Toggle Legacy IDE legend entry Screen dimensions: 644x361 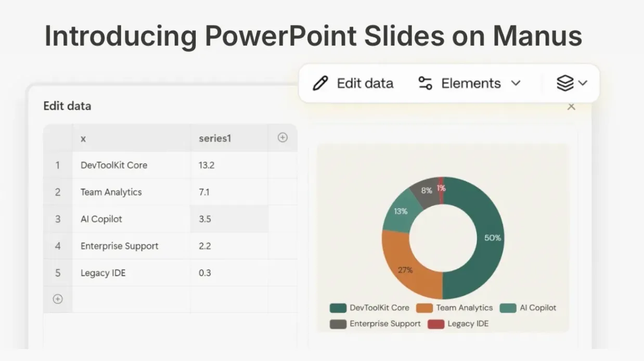[x=458, y=324]
